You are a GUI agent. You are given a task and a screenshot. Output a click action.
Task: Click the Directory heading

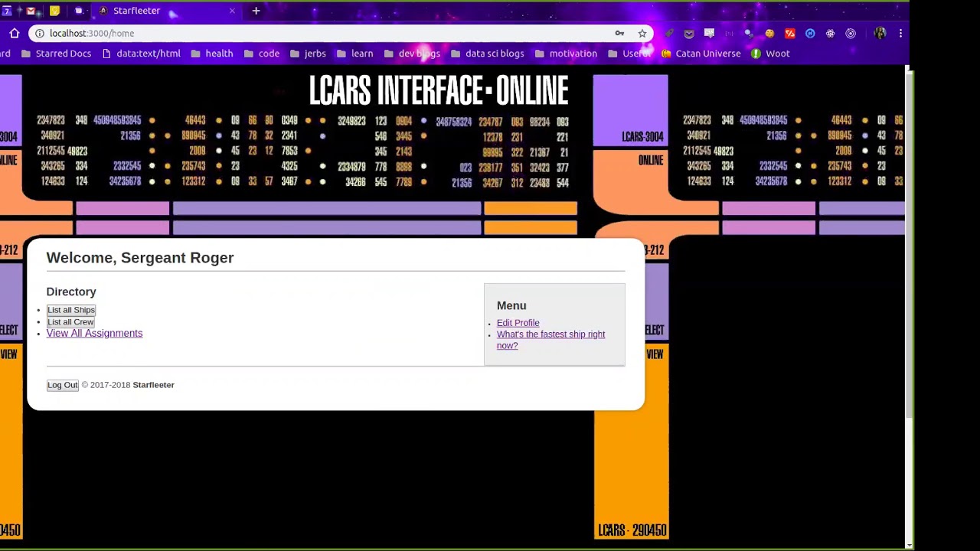point(71,292)
